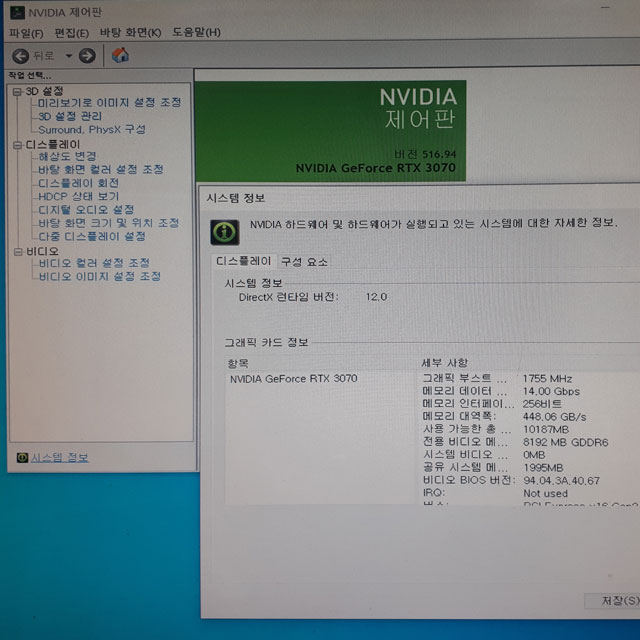Switch to the 디스플레이 tab

pos(243,261)
